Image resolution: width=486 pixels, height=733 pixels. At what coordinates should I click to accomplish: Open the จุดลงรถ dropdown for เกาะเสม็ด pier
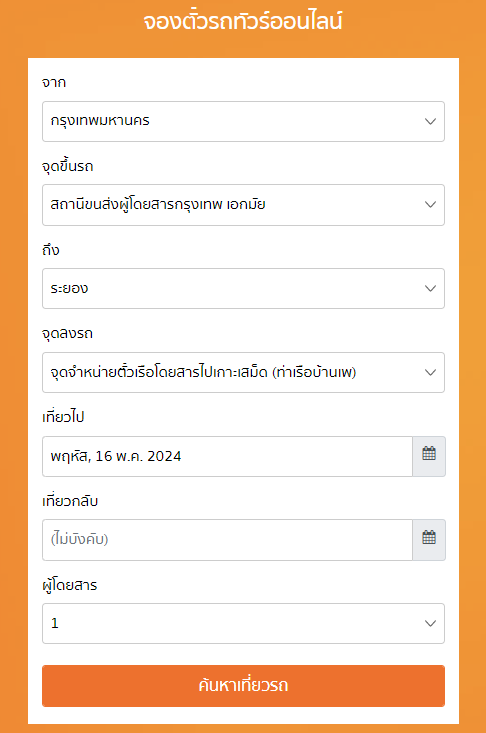243,373
